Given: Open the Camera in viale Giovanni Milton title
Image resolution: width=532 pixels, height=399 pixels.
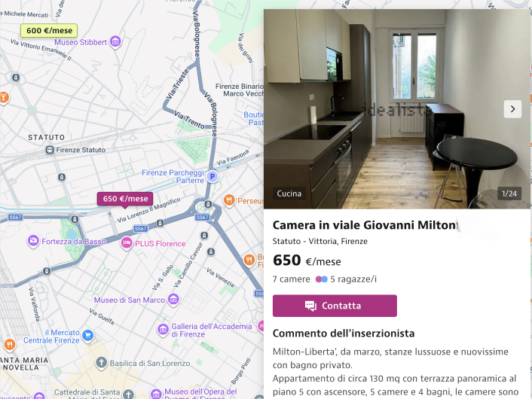Looking at the screenshot, I should tap(365, 225).
